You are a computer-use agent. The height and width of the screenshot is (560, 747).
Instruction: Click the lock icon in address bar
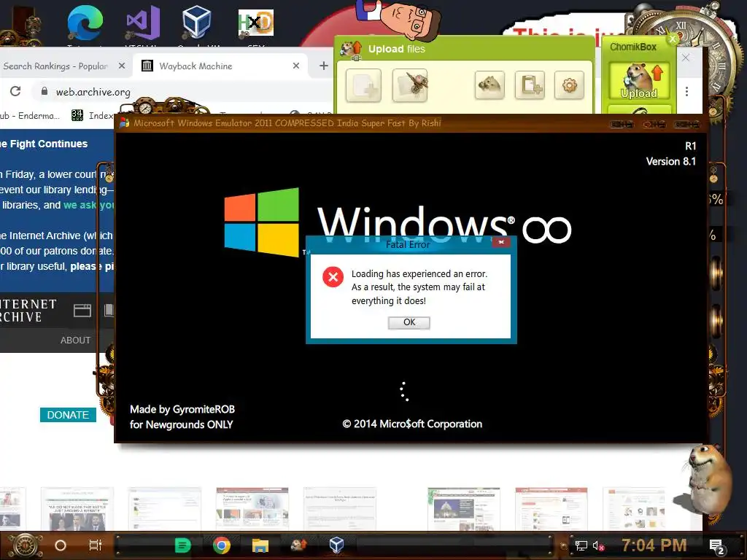tap(44, 91)
